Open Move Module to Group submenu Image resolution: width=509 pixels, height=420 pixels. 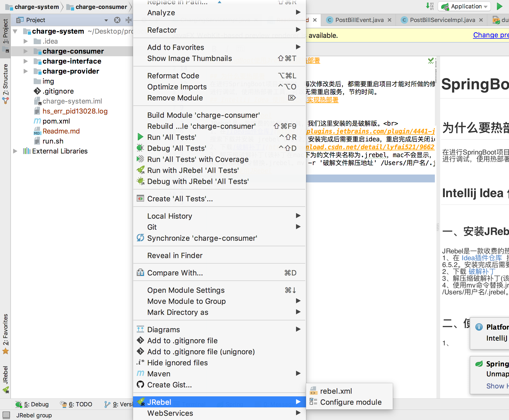click(219, 301)
